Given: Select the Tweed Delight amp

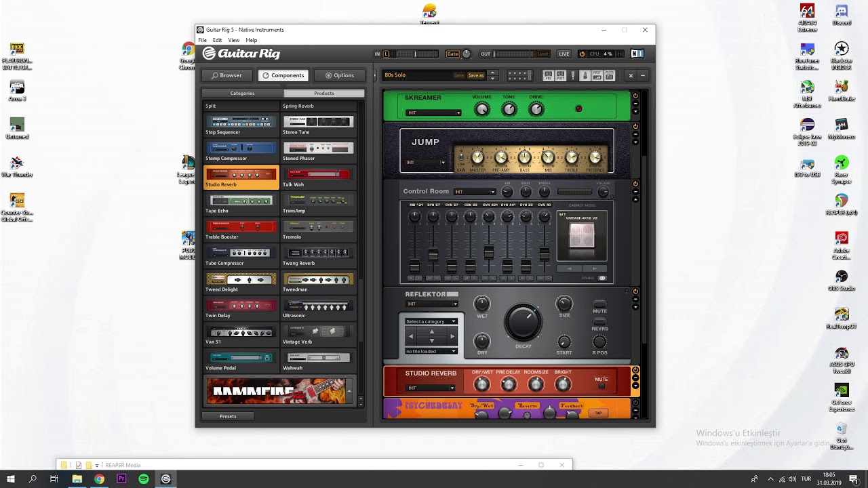Looking at the screenshot, I should (x=241, y=283).
